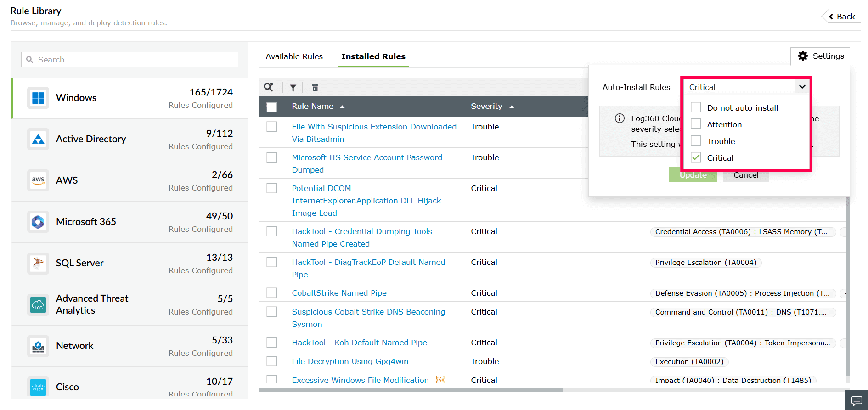Select the Potential DCOM rule checkbox
The image size is (868, 410).
(x=272, y=188)
